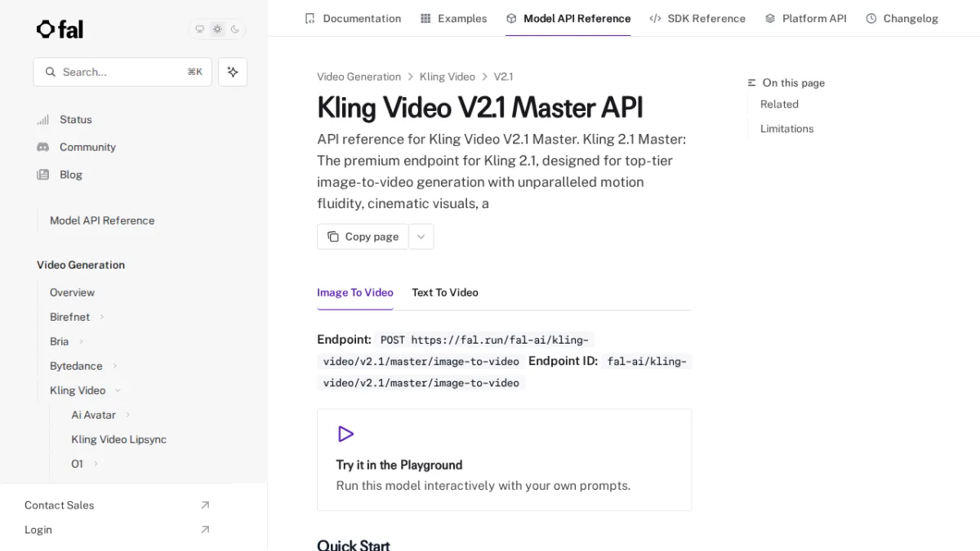
Task: Expand the Ai Avatar chevron
Action: [x=128, y=415]
